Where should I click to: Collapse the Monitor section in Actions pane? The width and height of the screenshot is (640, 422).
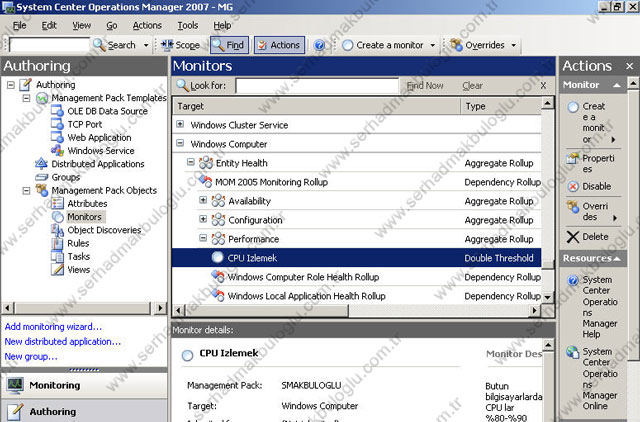(617, 85)
